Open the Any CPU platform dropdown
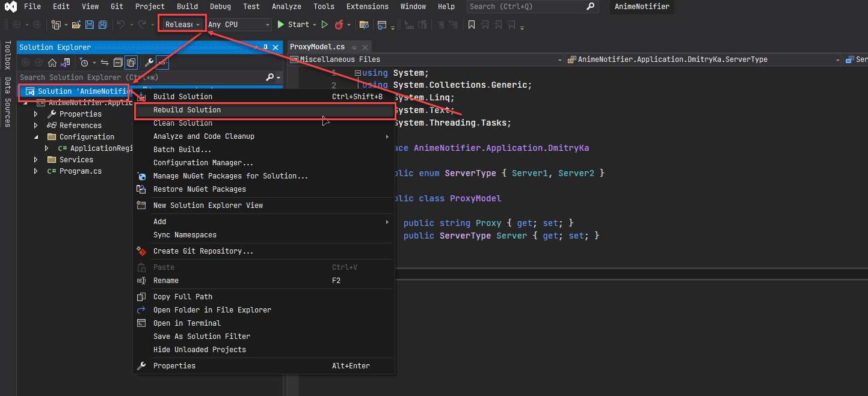 pos(238,25)
